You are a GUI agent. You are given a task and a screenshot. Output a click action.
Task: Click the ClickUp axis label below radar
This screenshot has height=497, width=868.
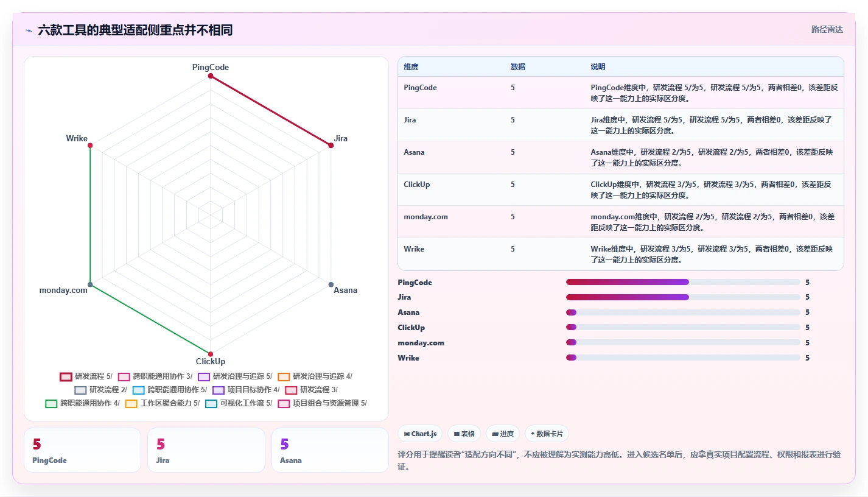click(x=211, y=361)
